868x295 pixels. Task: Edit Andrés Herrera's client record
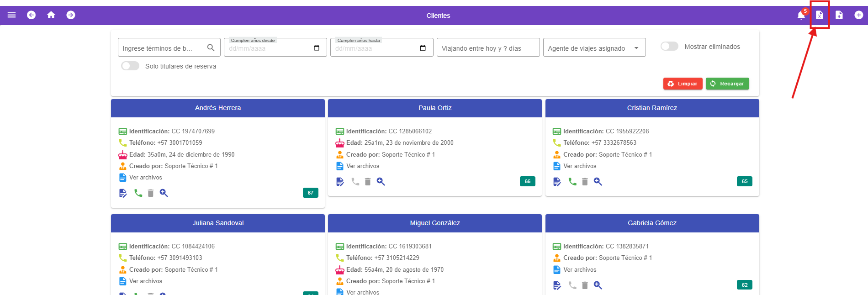pyautogui.click(x=123, y=193)
